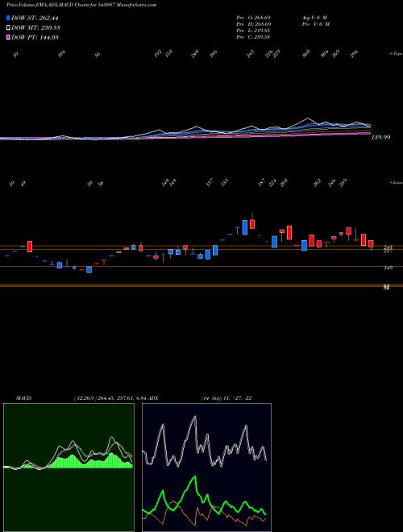Click the 139.99 EMA price label
Image resolution: width=403 pixels, height=532 pixels.
coord(380,137)
